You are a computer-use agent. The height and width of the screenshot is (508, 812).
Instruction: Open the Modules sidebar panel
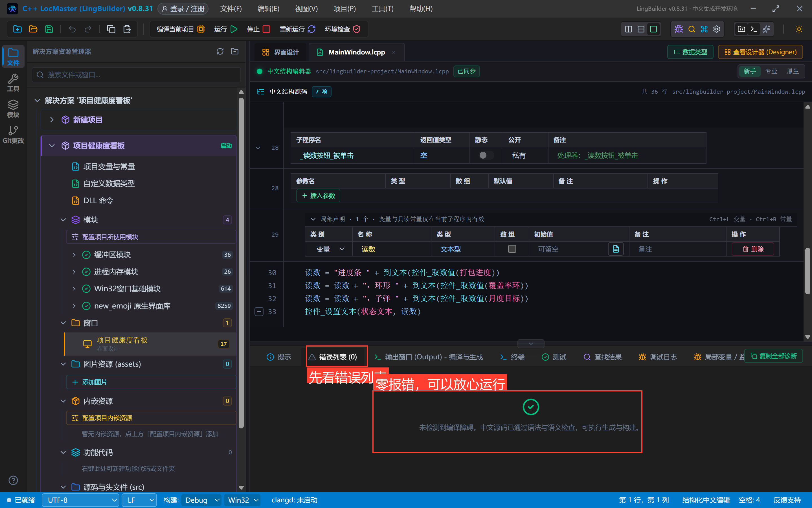13,109
